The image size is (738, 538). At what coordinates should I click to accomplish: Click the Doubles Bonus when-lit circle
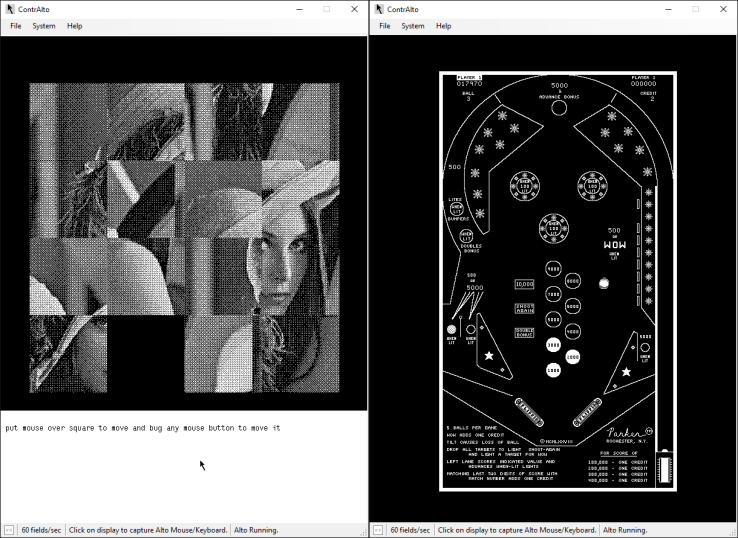466,236
